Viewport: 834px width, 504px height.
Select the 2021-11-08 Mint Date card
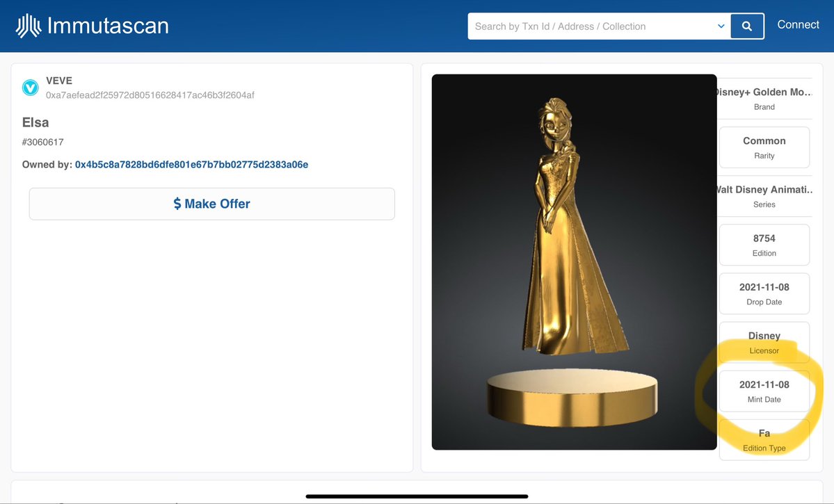(764, 391)
